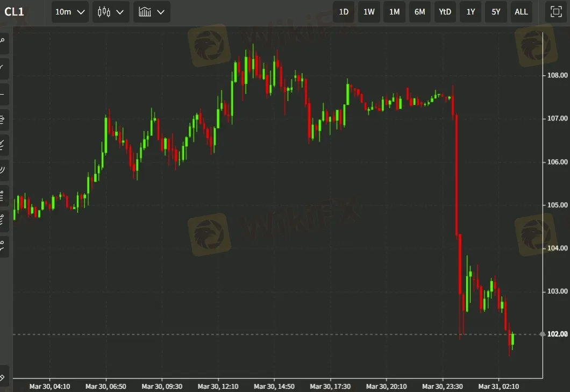Click the 108.00 price axis label

pos(557,75)
